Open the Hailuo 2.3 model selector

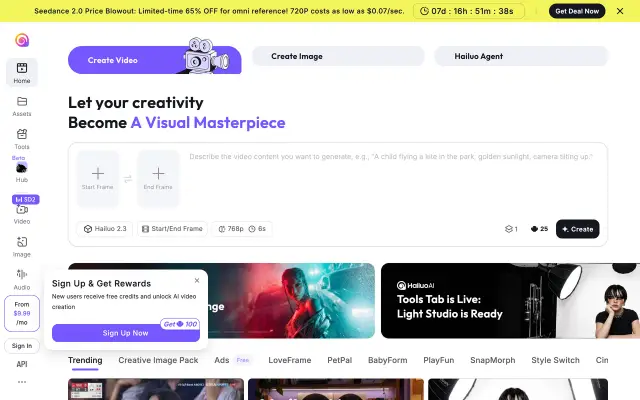[105, 229]
